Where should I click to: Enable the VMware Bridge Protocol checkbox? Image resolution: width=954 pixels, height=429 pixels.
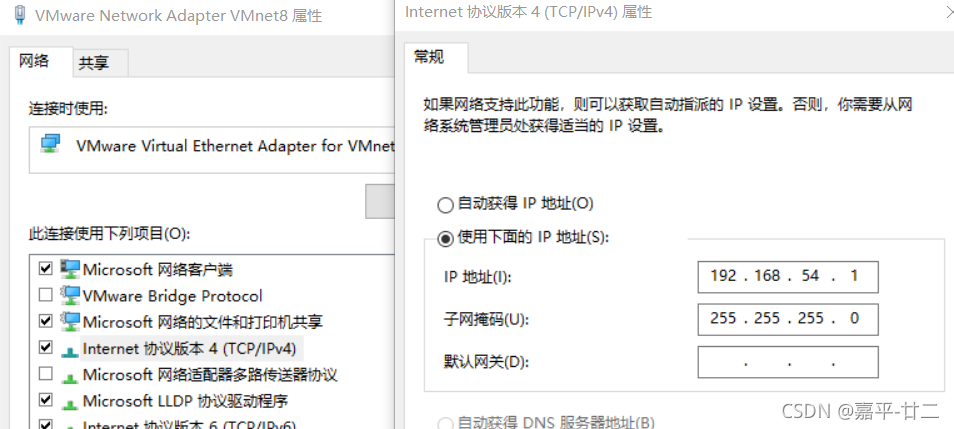[46, 295]
